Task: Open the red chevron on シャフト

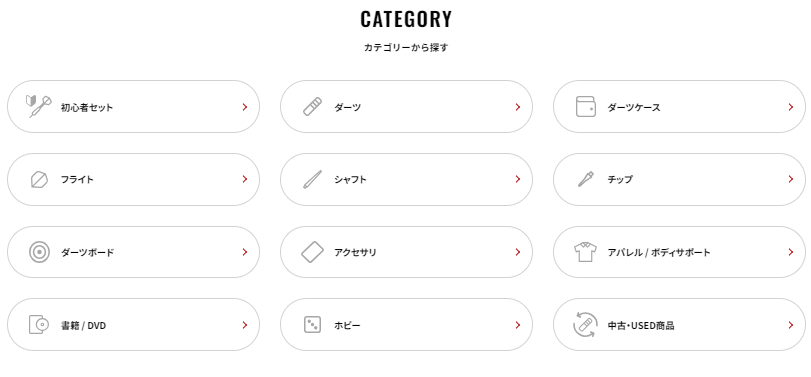Action: pyautogui.click(x=518, y=179)
